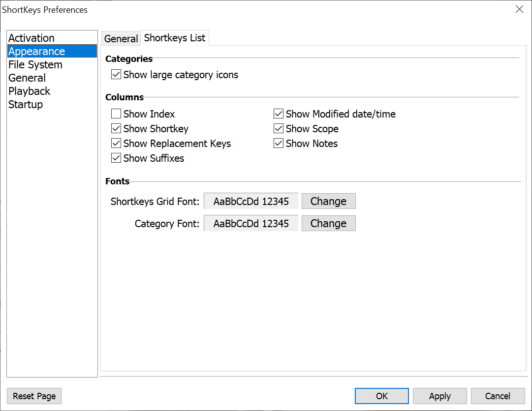Viewport: 532px width, 411px height.
Task: Toggle the Show Scope checkbox
Action: [x=279, y=129]
